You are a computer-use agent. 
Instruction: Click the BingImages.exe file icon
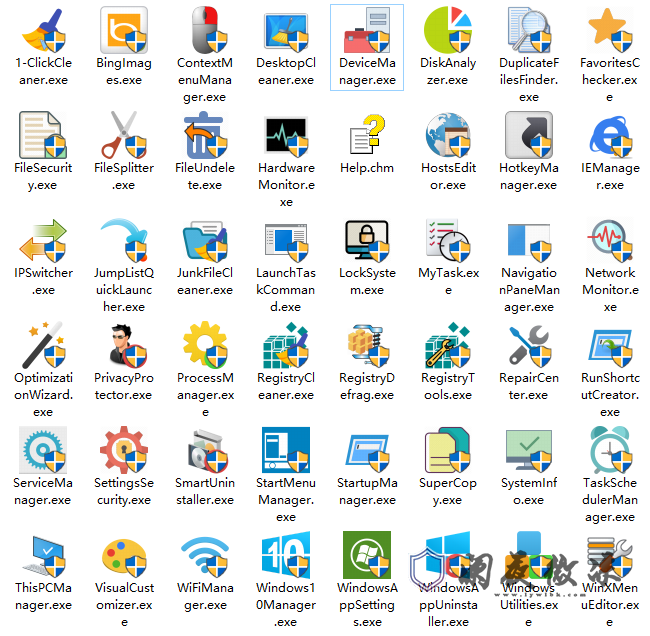point(124,30)
